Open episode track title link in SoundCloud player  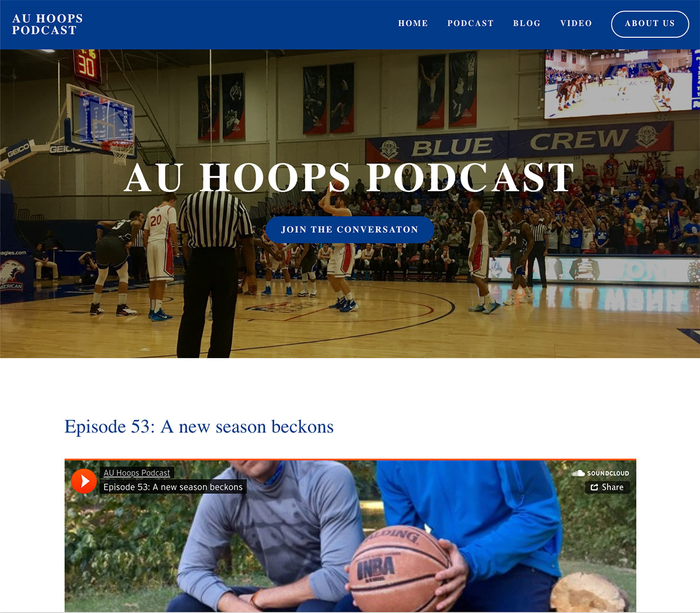tap(173, 487)
